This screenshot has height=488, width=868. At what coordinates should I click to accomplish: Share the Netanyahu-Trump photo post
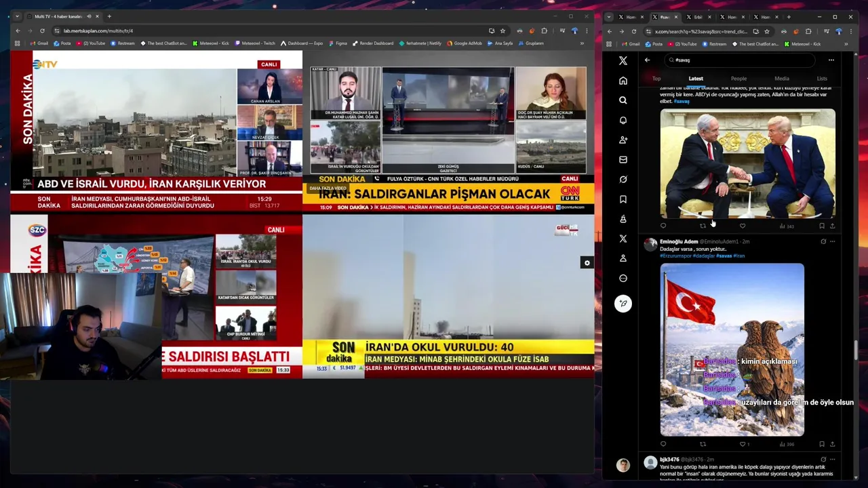click(x=832, y=226)
